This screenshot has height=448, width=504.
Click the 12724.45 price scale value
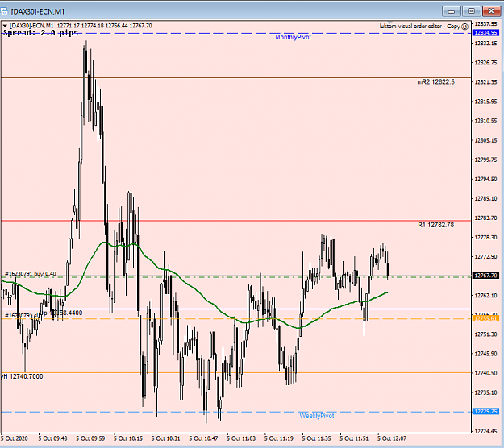[x=485, y=431]
